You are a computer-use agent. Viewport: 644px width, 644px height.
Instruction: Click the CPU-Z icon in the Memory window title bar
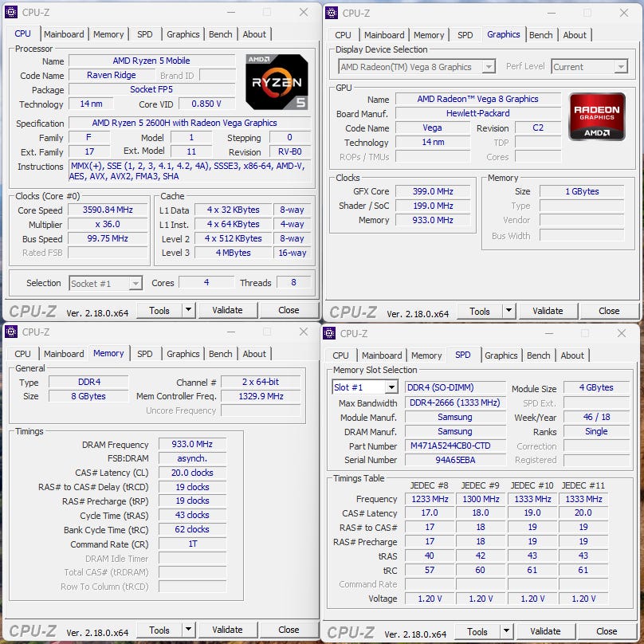(x=11, y=332)
